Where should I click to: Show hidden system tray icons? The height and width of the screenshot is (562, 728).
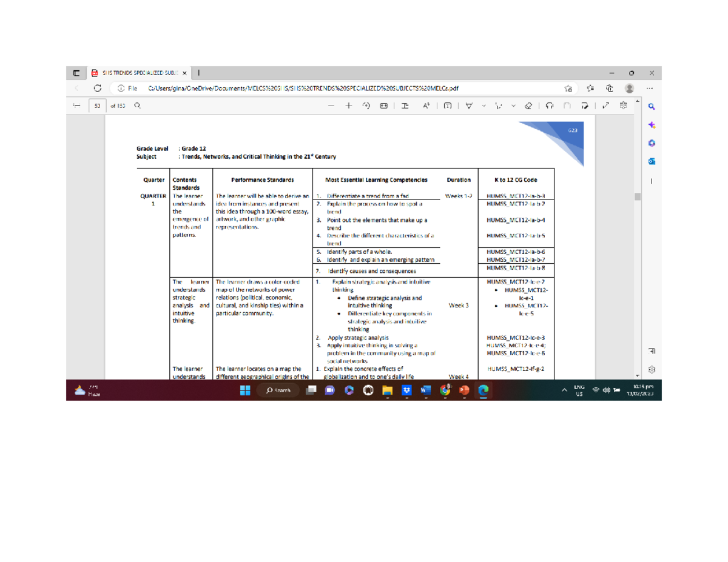coord(564,391)
